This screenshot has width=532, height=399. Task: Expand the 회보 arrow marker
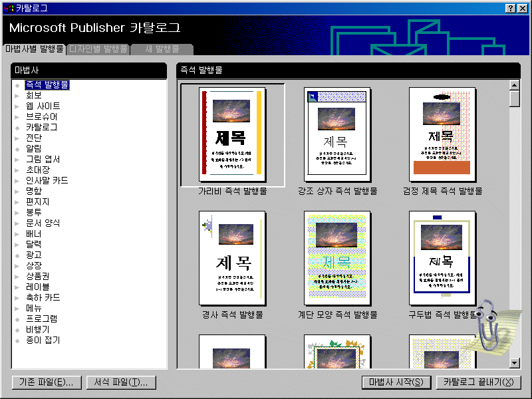click(x=17, y=96)
